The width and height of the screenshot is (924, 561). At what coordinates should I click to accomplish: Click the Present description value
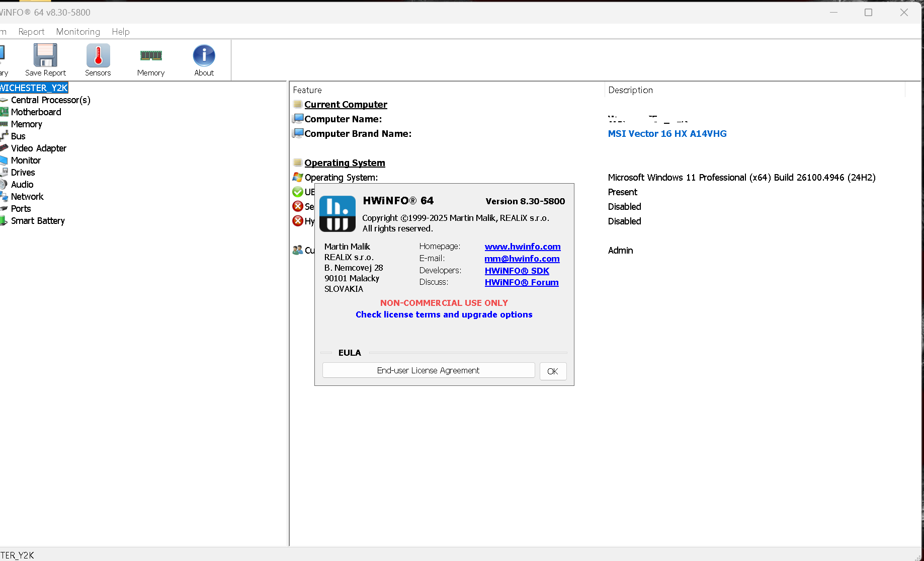click(622, 192)
